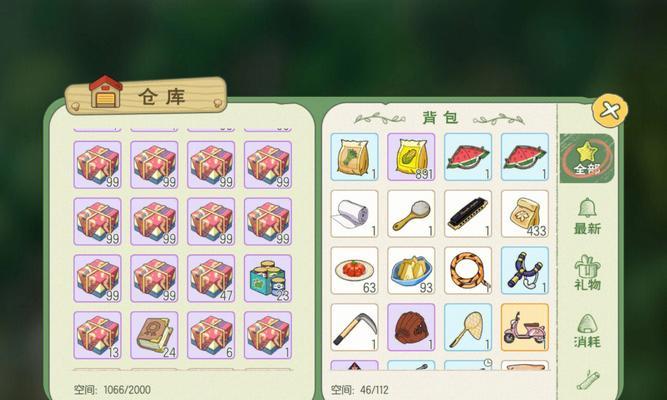667x400 pixels.
Task: Select the coiled rope item
Action: [x=468, y=271]
